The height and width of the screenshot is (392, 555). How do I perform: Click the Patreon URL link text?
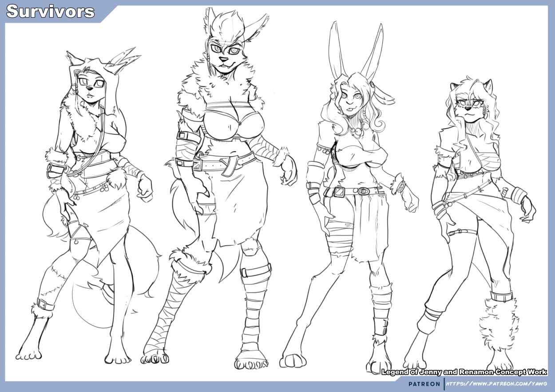[496, 384]
